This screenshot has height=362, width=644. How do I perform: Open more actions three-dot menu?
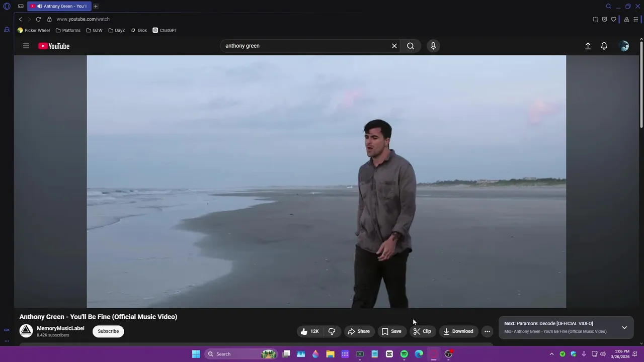(x=487, y=331)
